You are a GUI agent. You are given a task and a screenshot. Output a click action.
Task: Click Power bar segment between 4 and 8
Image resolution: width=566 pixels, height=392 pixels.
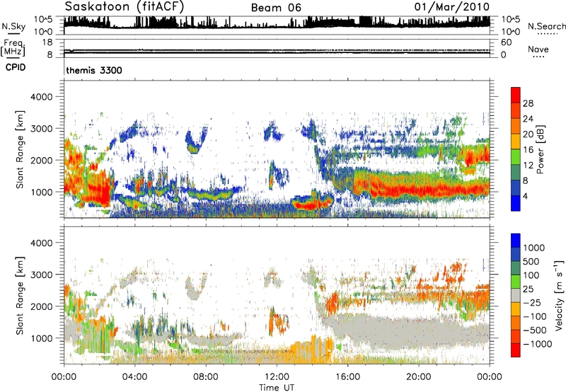click(x=516, y=188)
